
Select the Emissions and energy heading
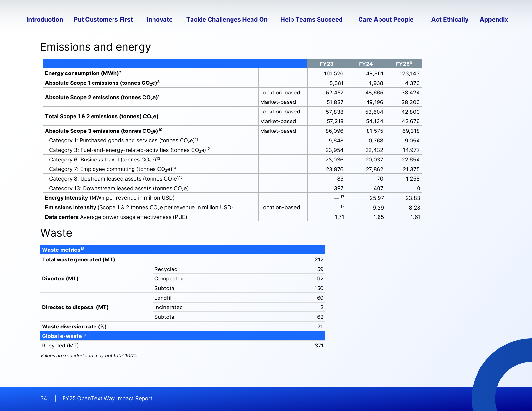[95, 47]
